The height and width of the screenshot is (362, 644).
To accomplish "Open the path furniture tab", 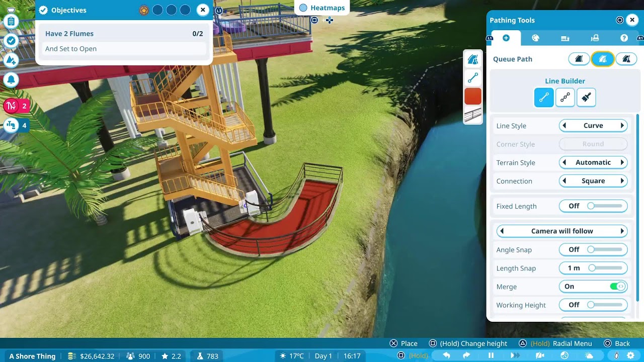I will pyautogui.click(x=565, y=38).
